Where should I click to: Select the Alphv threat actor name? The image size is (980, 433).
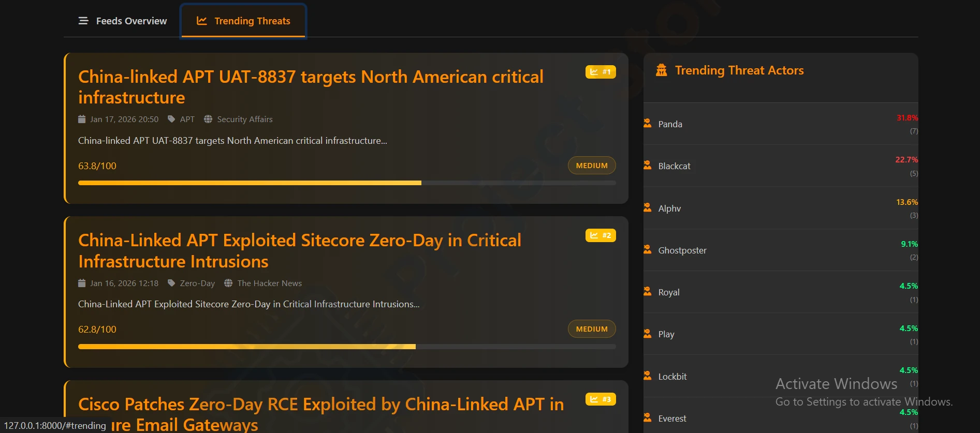669,208
